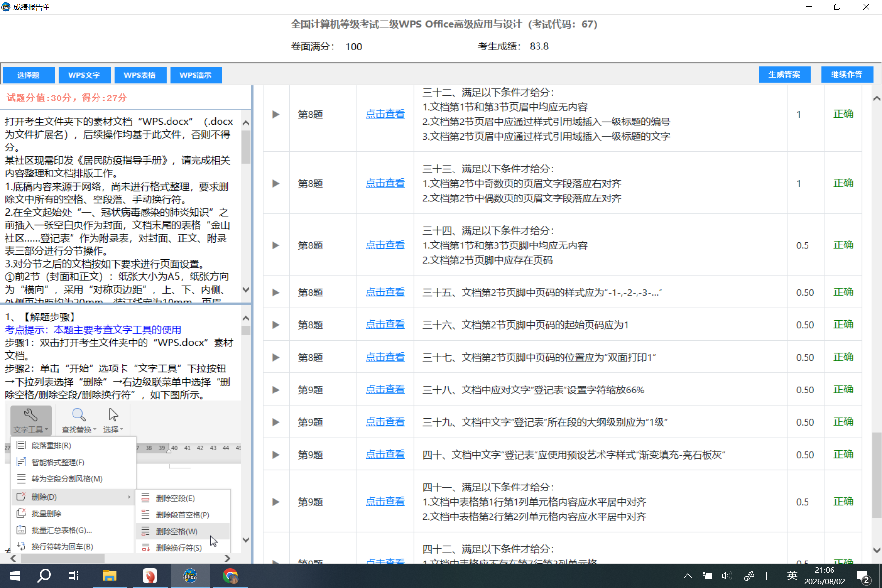Expand the 三十五 page number style row

[x=276, y=293]
